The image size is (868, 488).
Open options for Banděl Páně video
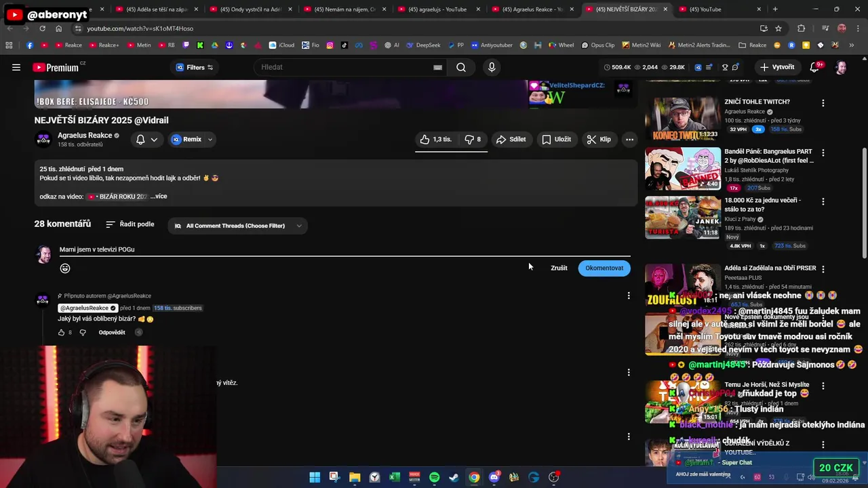tap(823, 152)
